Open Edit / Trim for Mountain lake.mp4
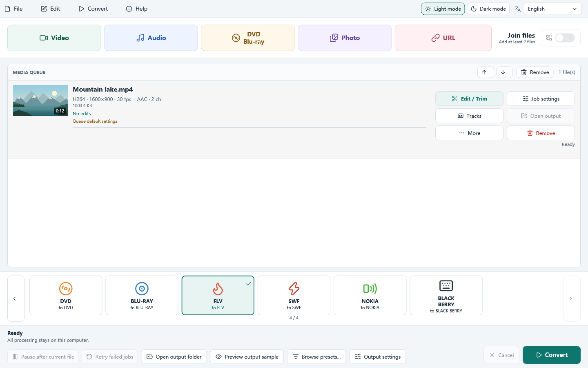The image size is (588, 368). point(469,99)
